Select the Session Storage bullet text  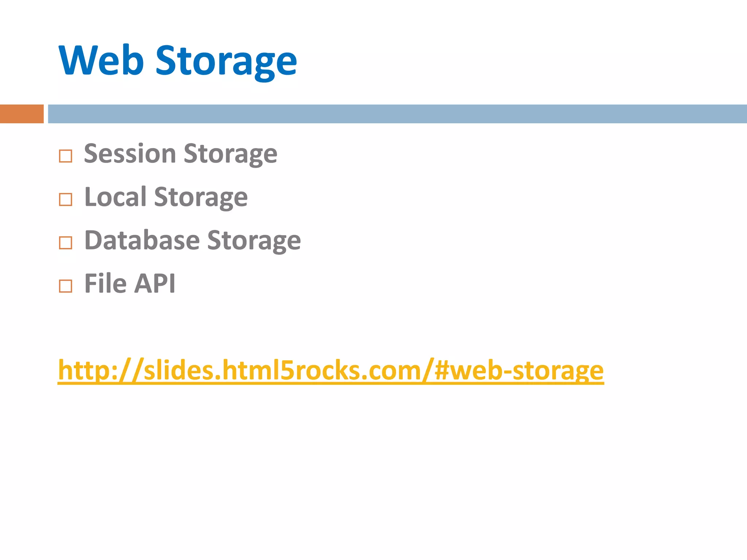point(181,153)
